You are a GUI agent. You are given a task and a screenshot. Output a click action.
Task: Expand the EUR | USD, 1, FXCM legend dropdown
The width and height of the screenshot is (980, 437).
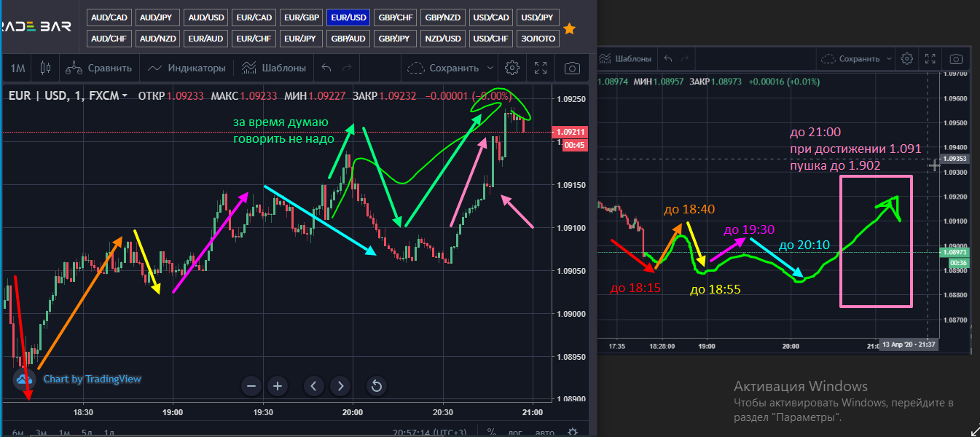click(x=125, y=95)
